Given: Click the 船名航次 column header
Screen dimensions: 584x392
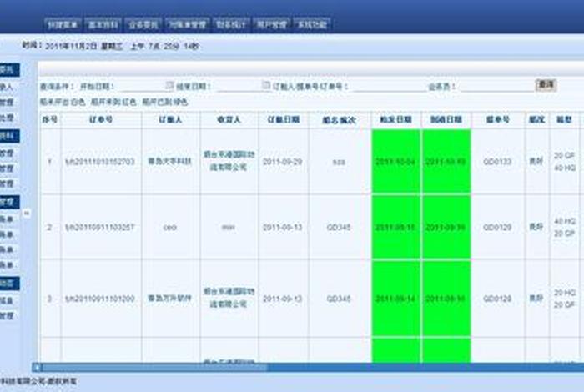Looking at the screenshot, I should click(340, 119).
